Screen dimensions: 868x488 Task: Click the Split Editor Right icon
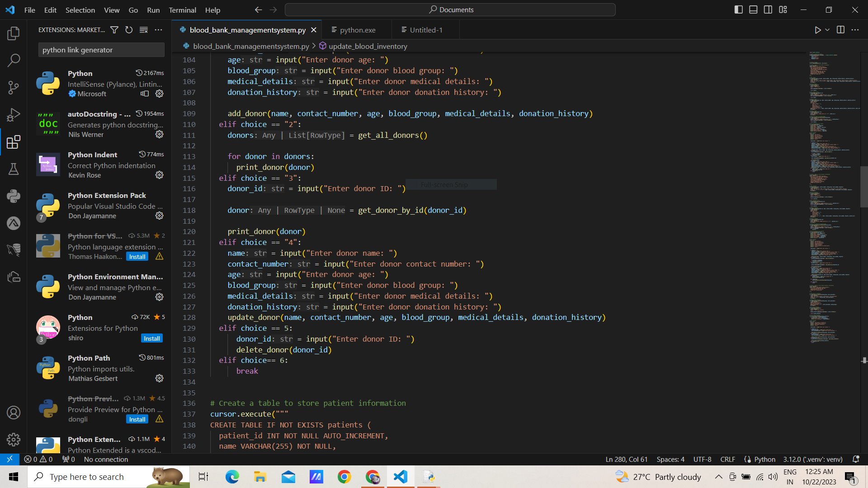point(840,30)
